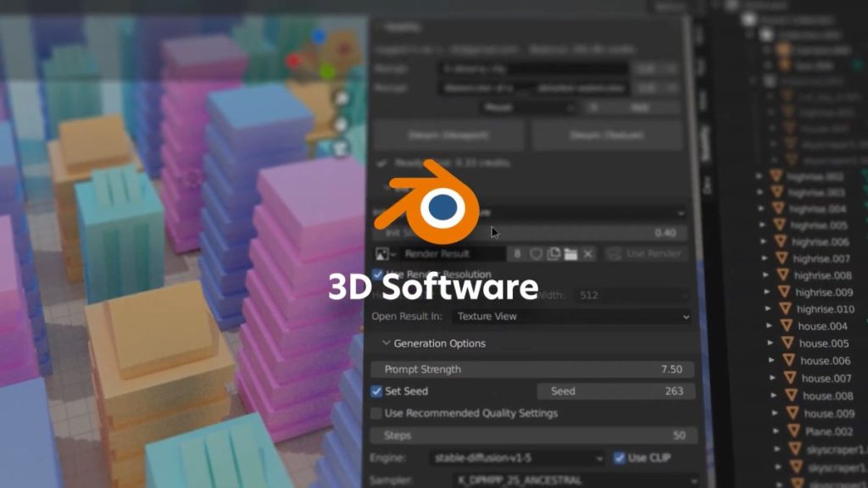Open the Texture View result dropdown
This screenshot has height=488, width=868.
click(571, 316)
